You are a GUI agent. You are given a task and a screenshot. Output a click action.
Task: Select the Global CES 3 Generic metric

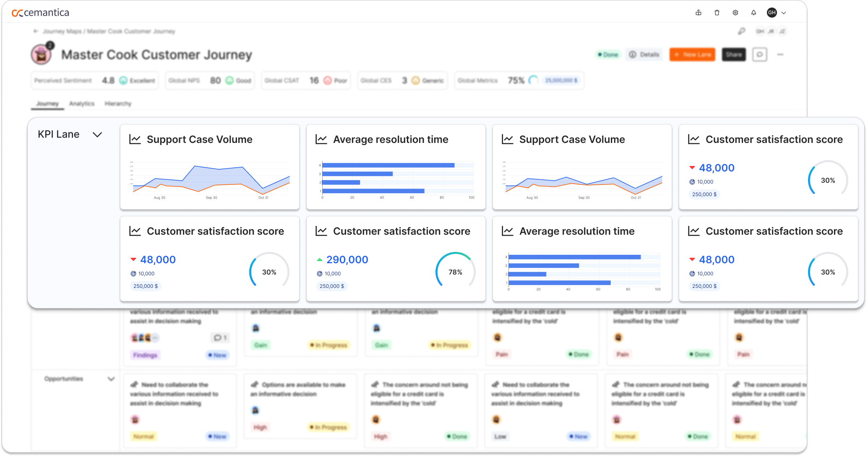tap(402, 80)
